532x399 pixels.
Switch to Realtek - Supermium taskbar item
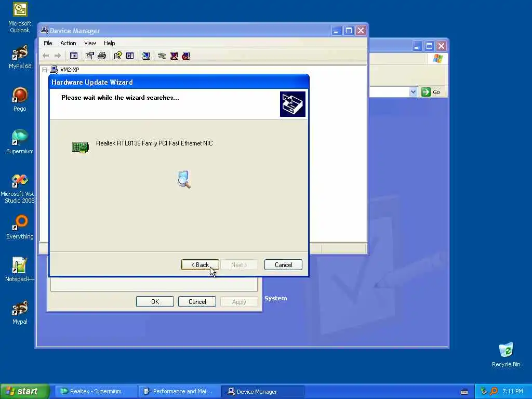(x=96, y=392)
